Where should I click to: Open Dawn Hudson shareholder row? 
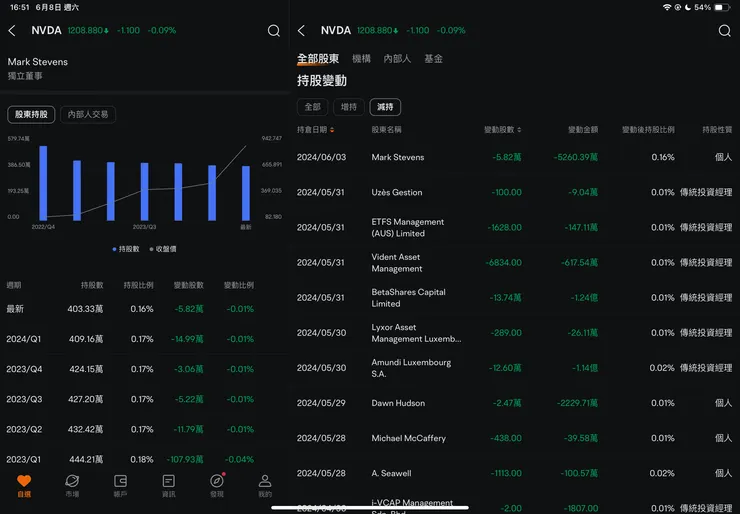tap(514, 403)
